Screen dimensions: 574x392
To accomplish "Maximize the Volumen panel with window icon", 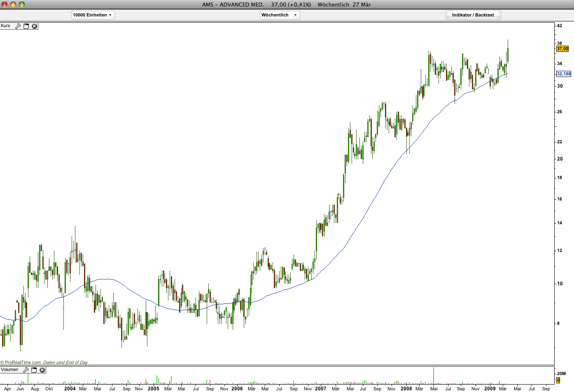I will click(34, 370).
